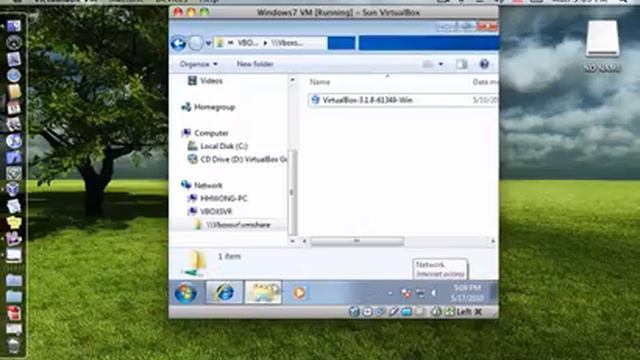Click the navigation pane vertical scrollbar thumb
640x360 pixels.
(292, 192)
